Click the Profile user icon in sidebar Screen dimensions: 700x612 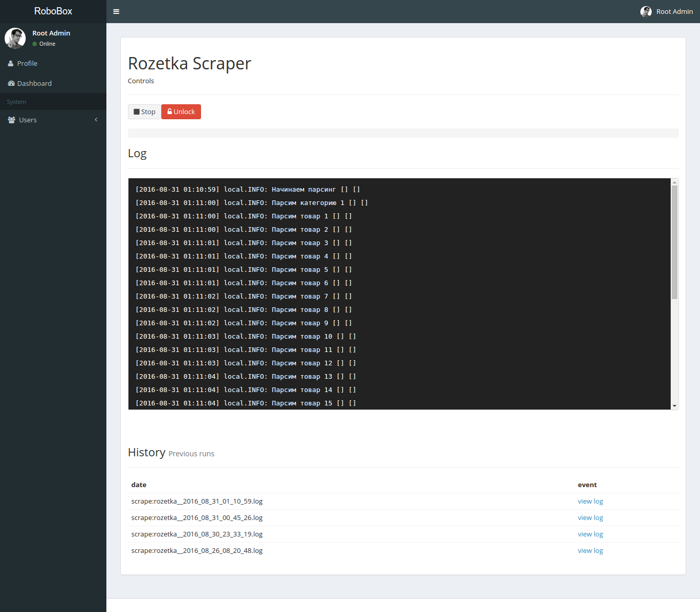coord(11,64)
